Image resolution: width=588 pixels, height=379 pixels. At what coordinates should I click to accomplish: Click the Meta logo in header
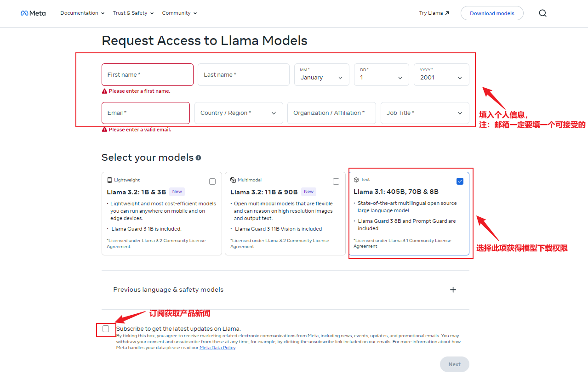(33, 13)
